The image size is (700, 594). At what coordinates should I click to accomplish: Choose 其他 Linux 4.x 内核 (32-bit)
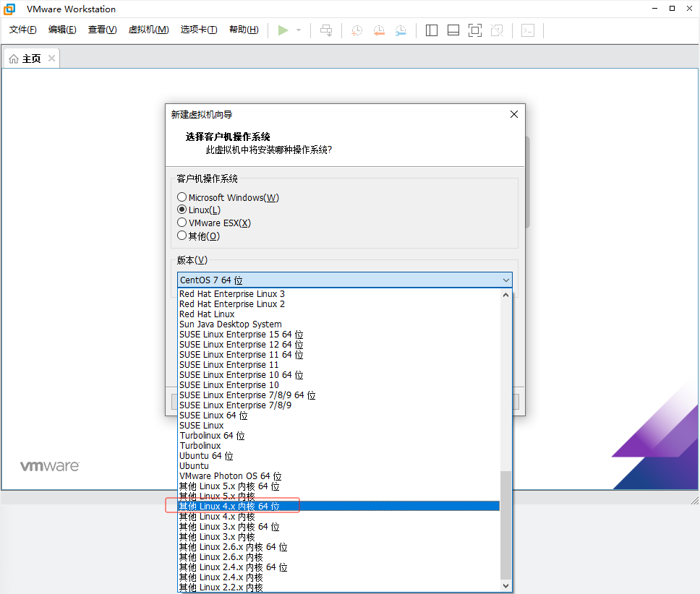coord(339,517)
